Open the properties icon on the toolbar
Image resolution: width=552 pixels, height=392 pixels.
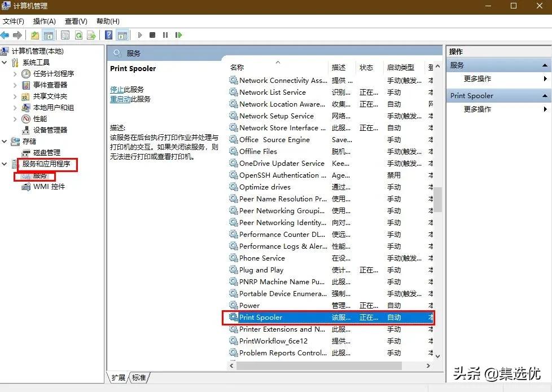(x=65, y=35)
